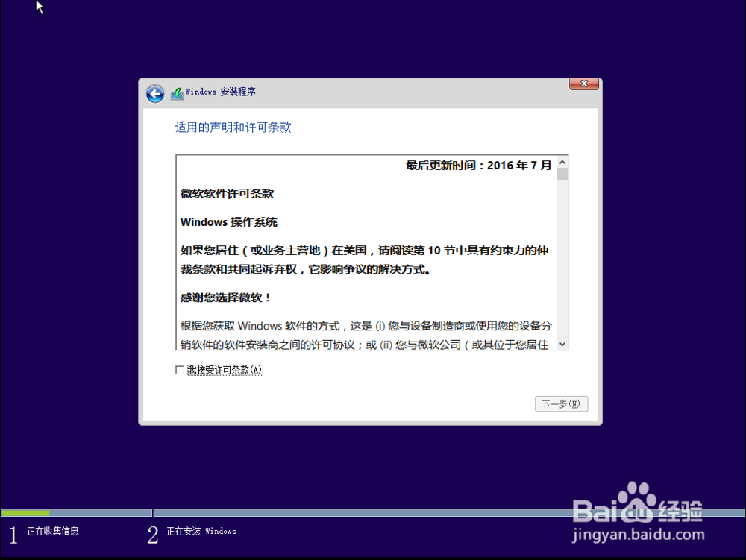
Task: Click the license text scrollbar down arrow
Action: point(562,345)
